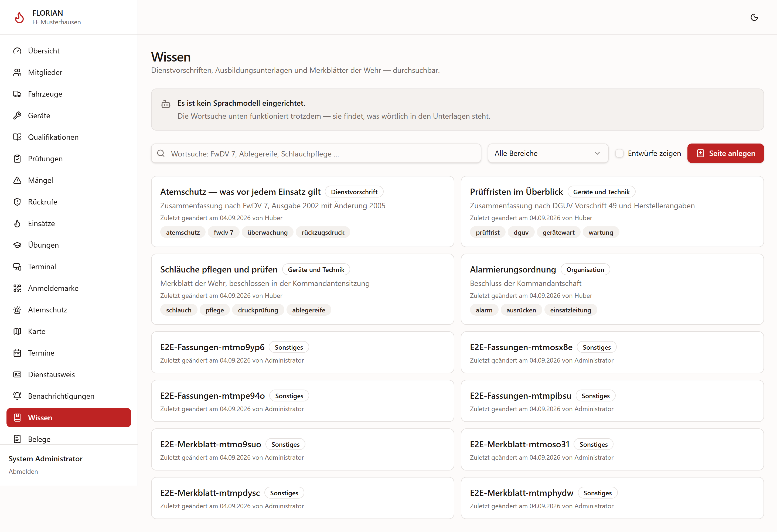Open E2E-Fassungen-mtmosx8e title
The width and height of the screenshot is (777, 532).
(x=521, y=347)
